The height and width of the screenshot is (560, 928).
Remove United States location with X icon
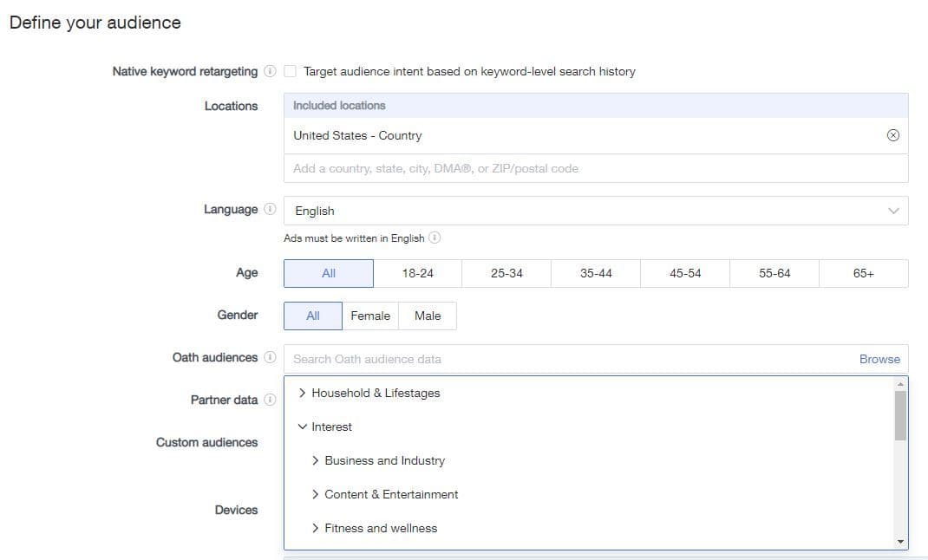pyautogui.click(x=893, y=135)
